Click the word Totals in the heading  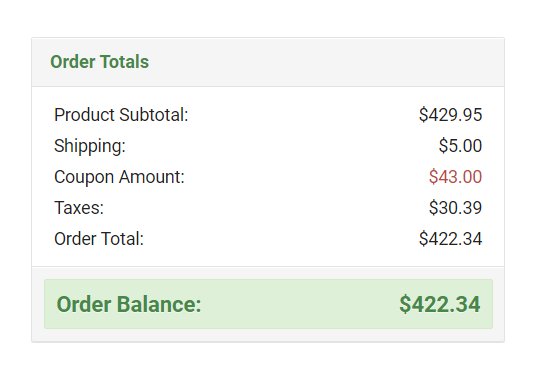click(124, 62)
